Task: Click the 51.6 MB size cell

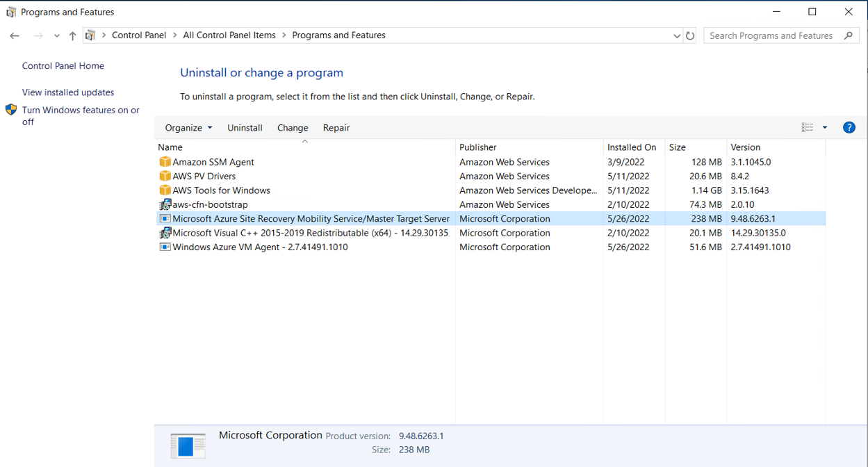Action: (x=705, y=247)
